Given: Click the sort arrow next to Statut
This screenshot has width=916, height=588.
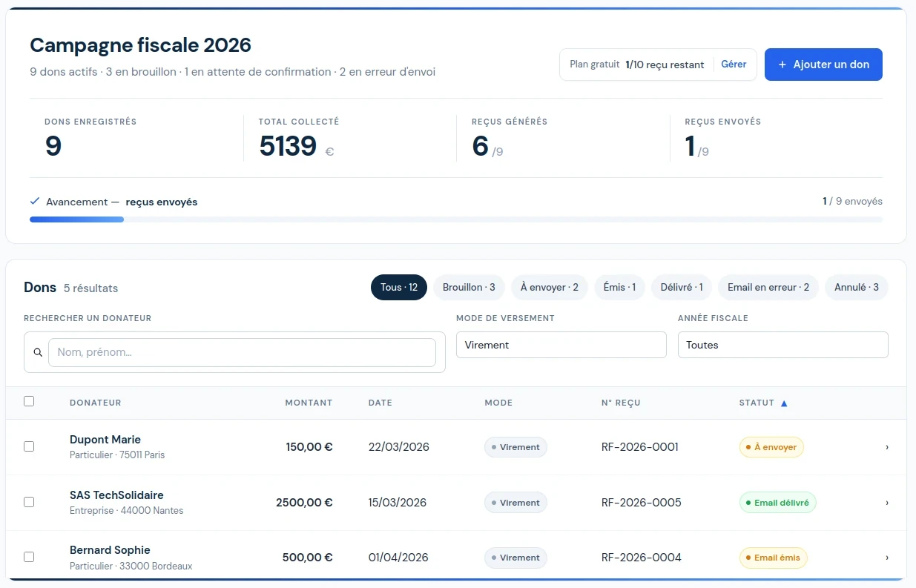Looking at the screenshot, I should pyautogui.click(x=784, y=403).
